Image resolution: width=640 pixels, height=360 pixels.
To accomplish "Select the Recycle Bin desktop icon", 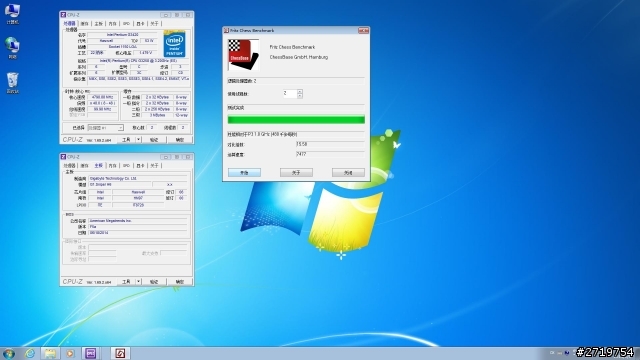I will point(12,83).
